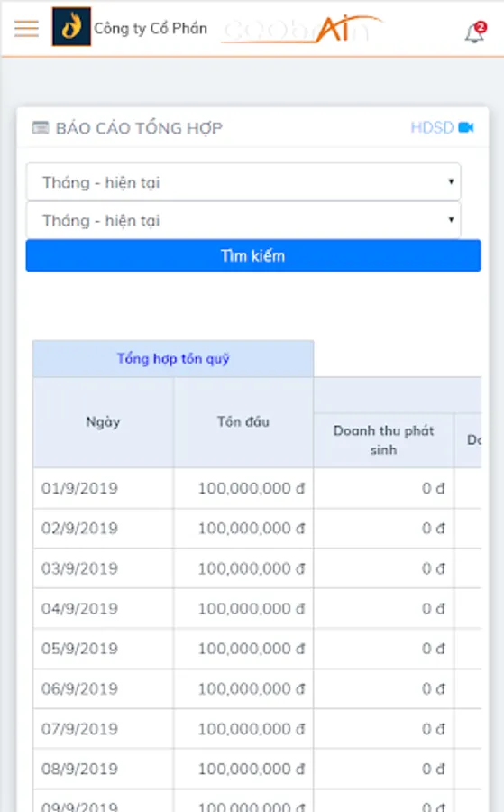Click the AI brand logo in header
The image size is (504, 812).
coord(302,29)
